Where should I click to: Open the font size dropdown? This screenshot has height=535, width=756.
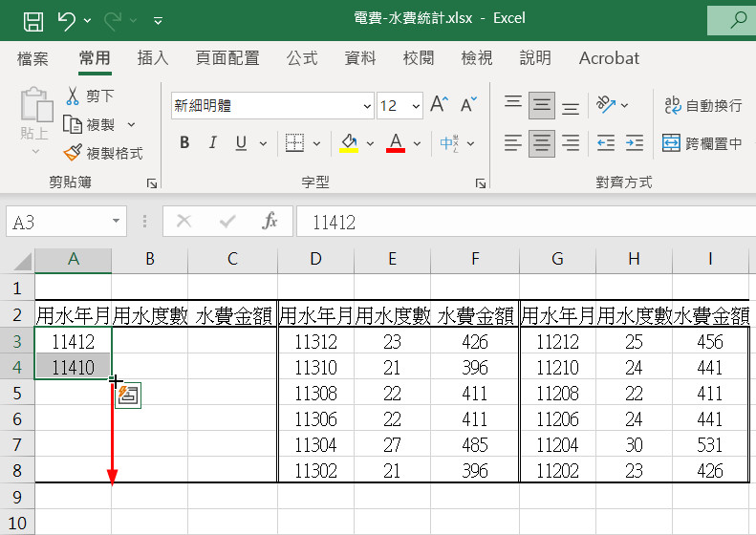416,106
